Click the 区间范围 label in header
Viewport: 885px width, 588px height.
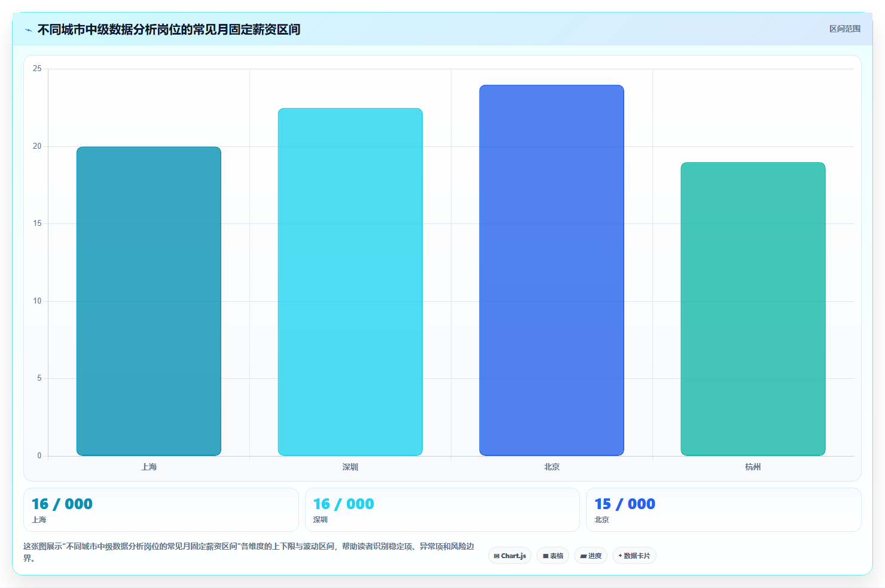click(844, 29)
